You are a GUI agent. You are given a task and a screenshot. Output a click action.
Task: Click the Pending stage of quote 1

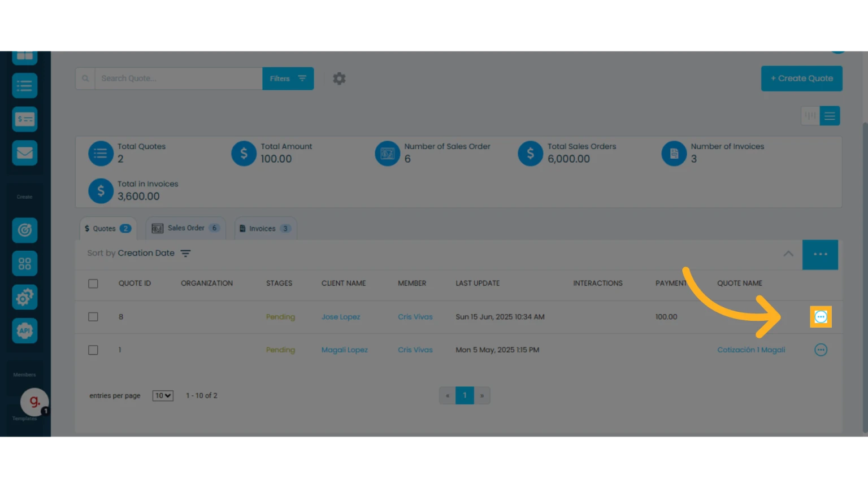pos(280,350)
